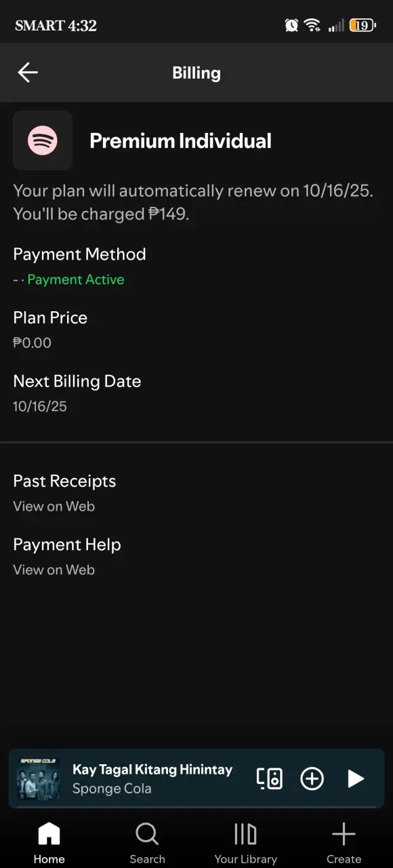
Task: Open Sponge Cola album art thumbnail
Action: 38,779
